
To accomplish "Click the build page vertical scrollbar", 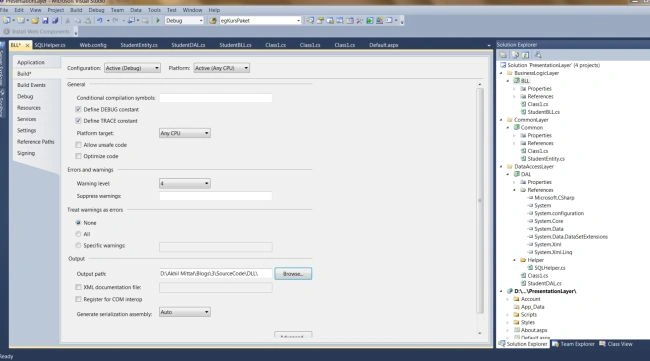I will coord(480,200).
